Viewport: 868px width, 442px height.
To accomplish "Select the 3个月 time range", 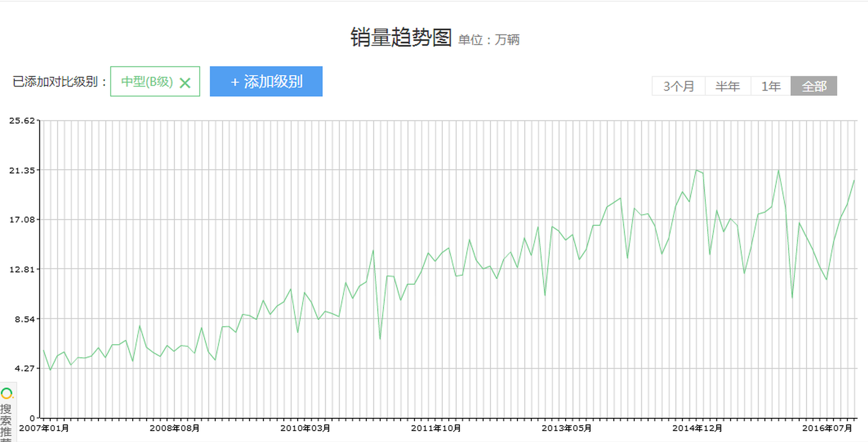I will tap(678, 86).
